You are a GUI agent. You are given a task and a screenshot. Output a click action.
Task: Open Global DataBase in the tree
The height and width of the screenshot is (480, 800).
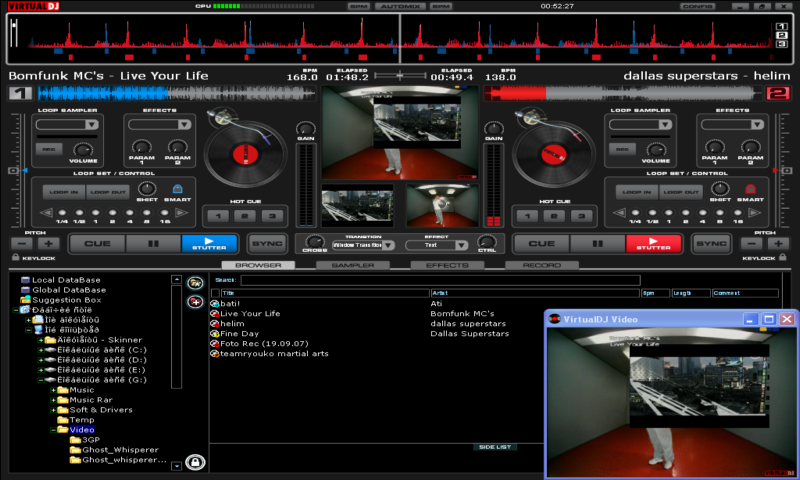pyautogui.click(x=69, y=290)
